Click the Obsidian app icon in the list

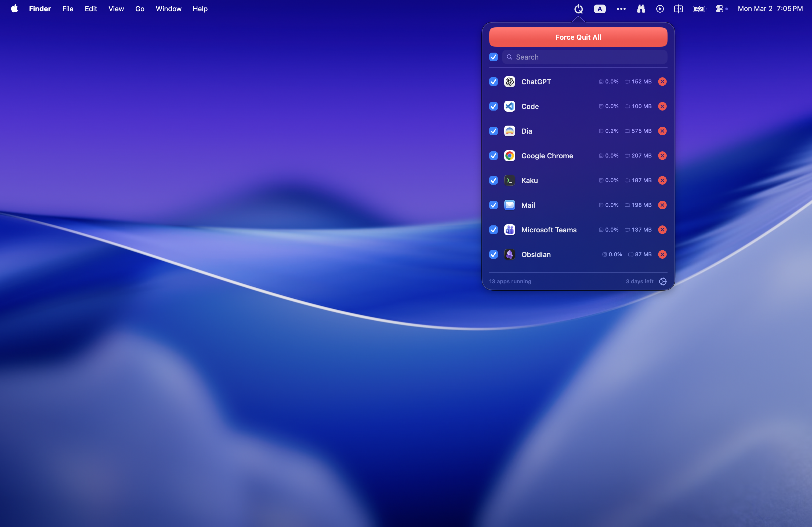point(509,254)
